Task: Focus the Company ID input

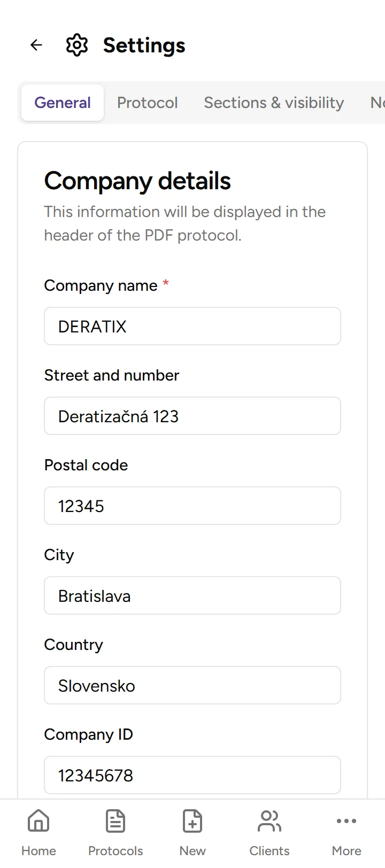Action: pyautogui.click(x=192, y=775)
